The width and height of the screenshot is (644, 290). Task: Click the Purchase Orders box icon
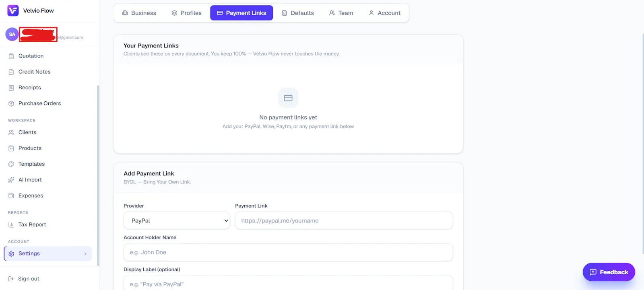pos(11,103)
